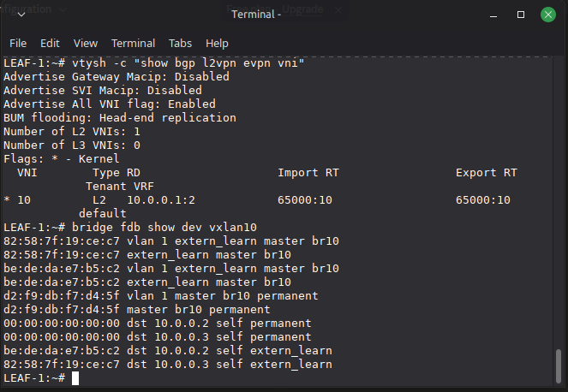568x392 pixels.
Task: Click the 'Import RT' column header
Action: pyautogui.click(x=308, y=173)
